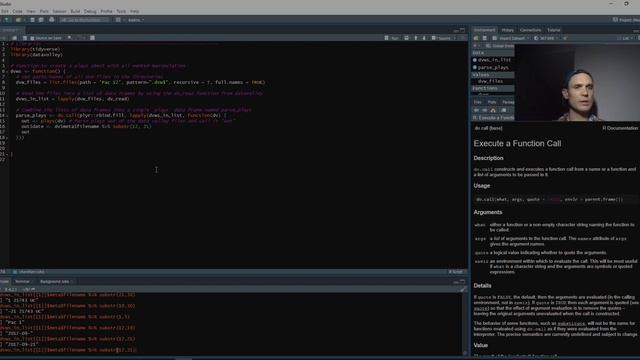
Task: Open the Build menu
Action: [x=76, y=11]
